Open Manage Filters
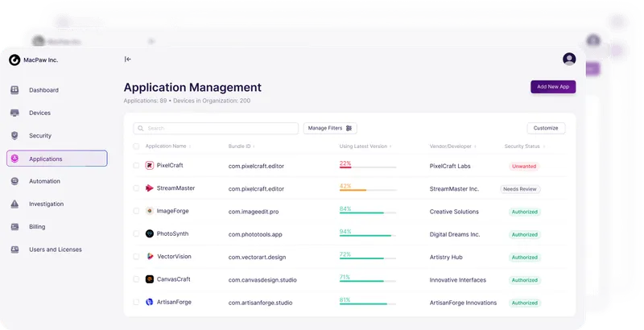The width and height of the screenshot is (644, 330). click(x=330, y=128)
